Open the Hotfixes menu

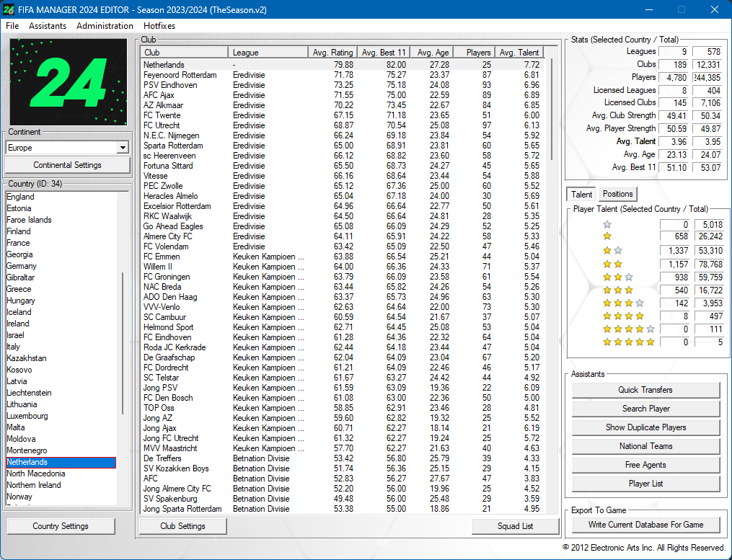[159, 26]
